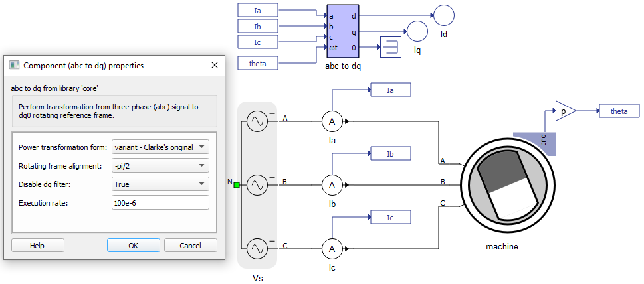Close the component properties dialog
644x284 pixels.
point(214,66)
